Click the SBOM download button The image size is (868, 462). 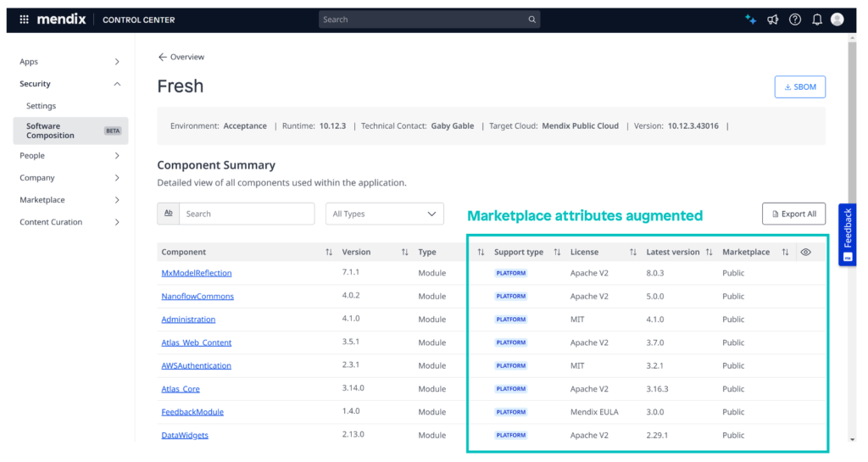799,86
